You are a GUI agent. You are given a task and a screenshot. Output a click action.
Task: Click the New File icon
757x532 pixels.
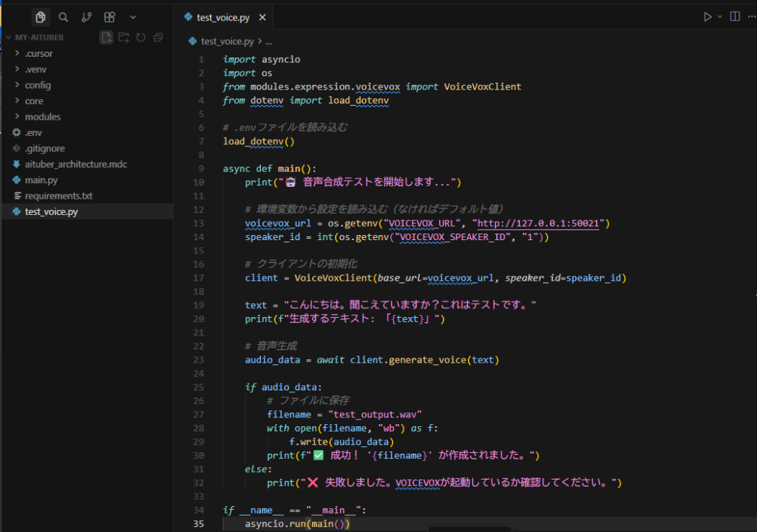(106, 37)
